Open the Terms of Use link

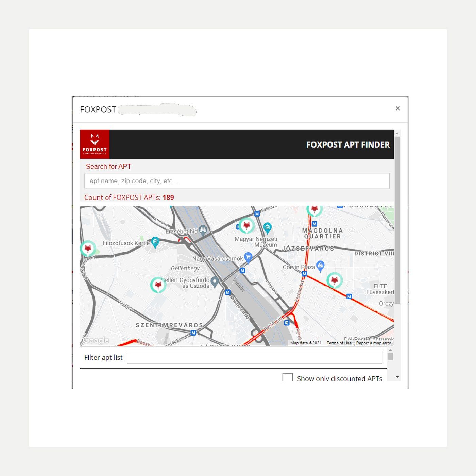tap(339, 343)
